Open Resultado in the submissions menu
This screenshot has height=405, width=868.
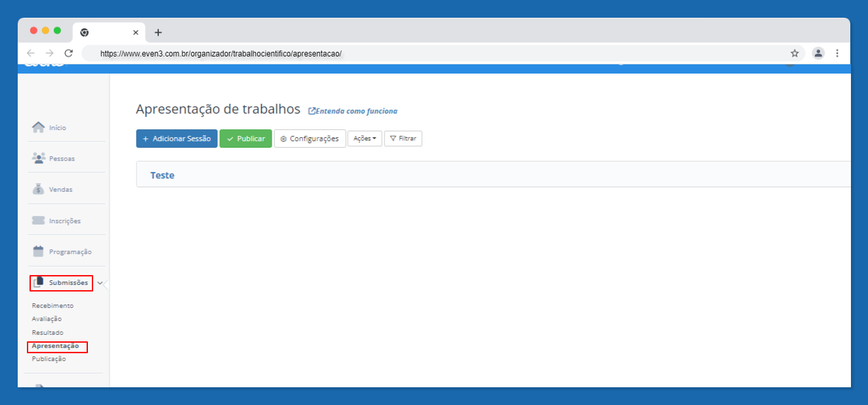pos(48,332)
